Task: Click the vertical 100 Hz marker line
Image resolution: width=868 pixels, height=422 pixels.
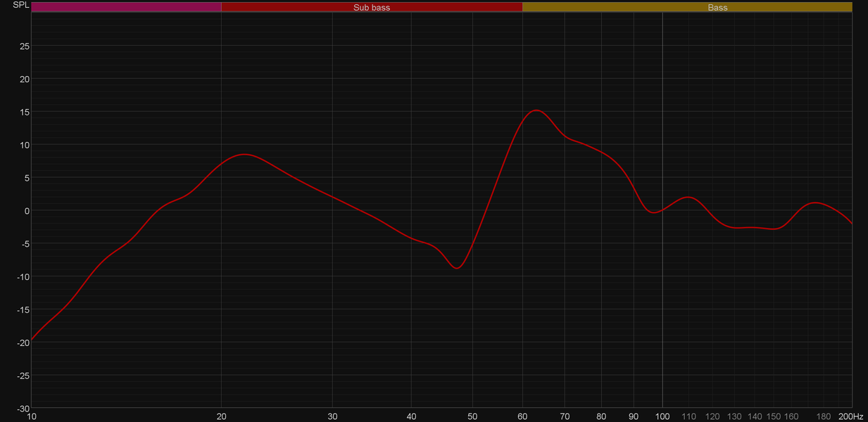Action: pos(662,210)
